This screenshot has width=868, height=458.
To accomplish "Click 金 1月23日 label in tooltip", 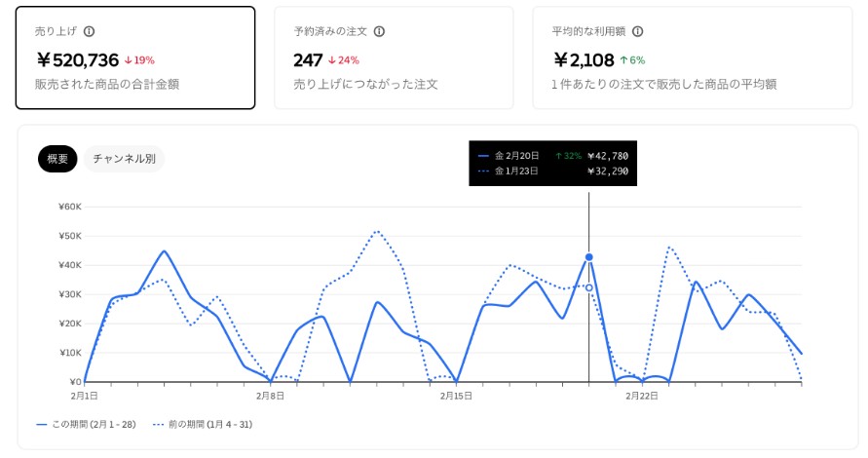I will pyautogui.click(x=516, y=172).
